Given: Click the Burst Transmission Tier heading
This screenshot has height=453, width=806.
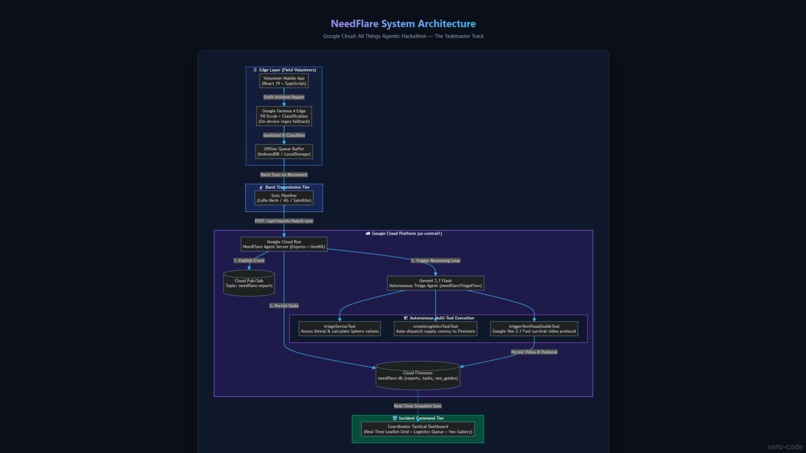Looking at the screenshot, I should point(287,187).
